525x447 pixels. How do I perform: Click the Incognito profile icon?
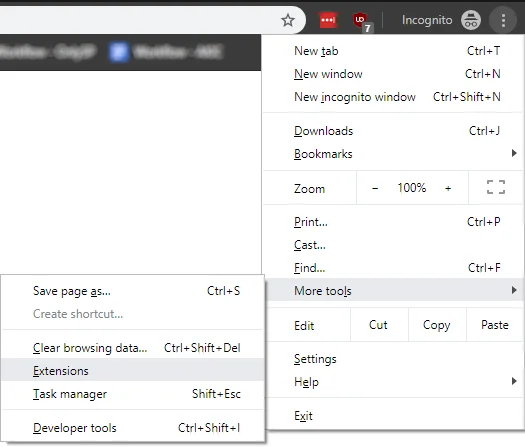(471, 20)
